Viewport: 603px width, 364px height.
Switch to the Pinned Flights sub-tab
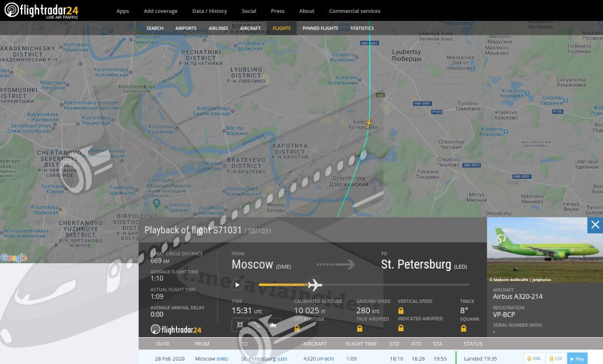(321, 28)
